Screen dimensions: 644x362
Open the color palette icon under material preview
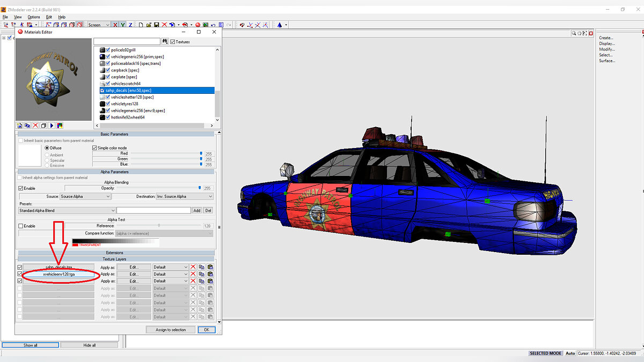pyautogui.click(x=60, y=125)
